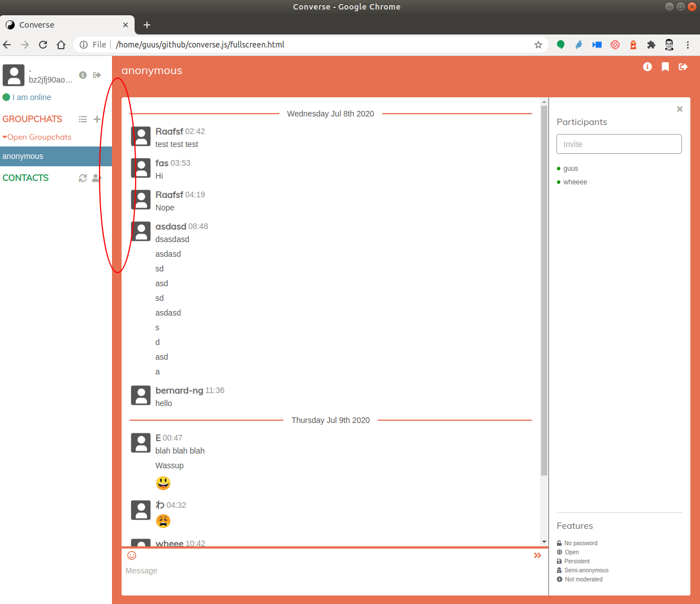700x604 pixels.
Task: Click the scrollbar down arrow
Action: click(544, 542)
